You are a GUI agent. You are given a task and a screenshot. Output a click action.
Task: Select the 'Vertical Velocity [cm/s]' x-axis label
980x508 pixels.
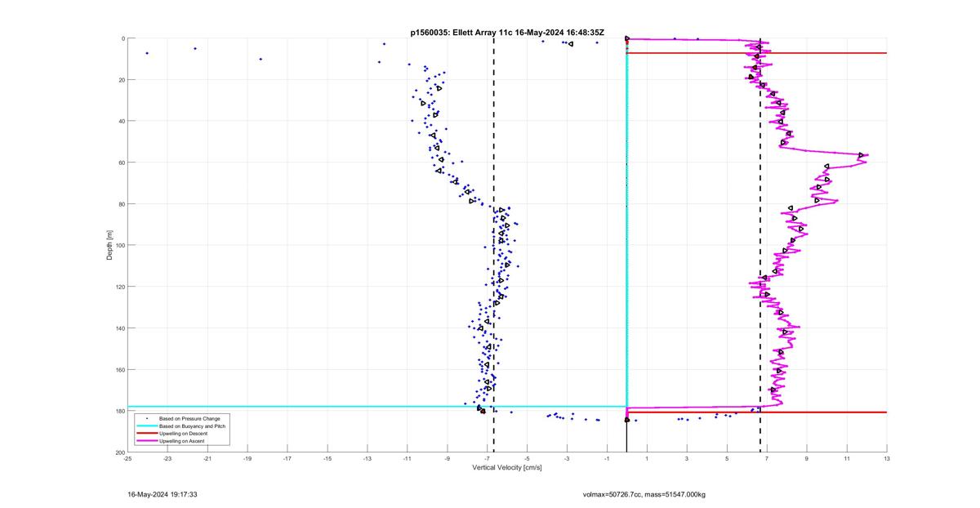[x=507, y=468]
